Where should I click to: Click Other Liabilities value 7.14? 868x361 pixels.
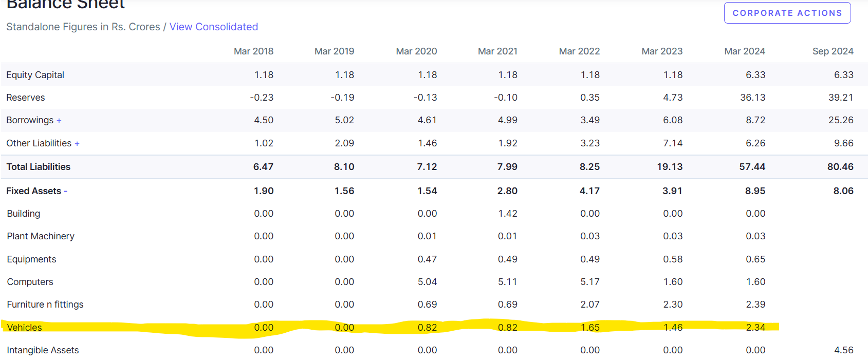pos(673,143)
